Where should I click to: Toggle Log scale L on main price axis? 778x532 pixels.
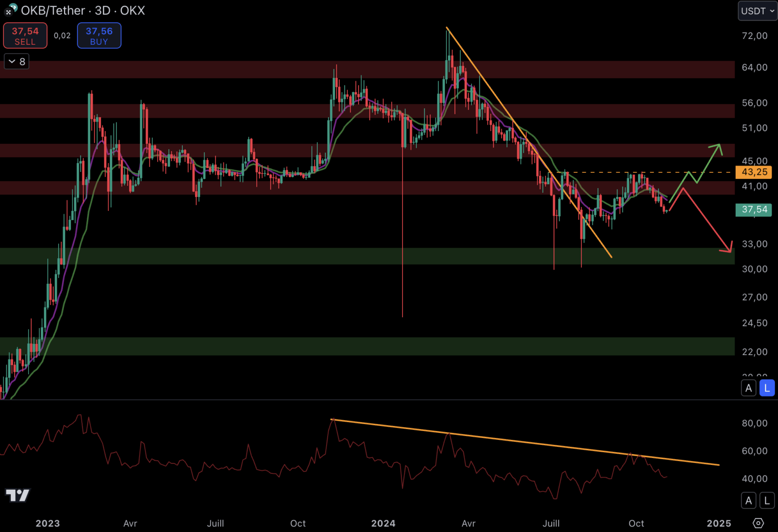click(x=767, y=388)
